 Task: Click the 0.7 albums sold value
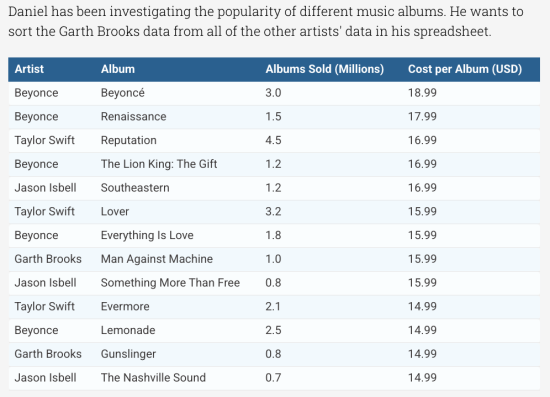pyautogui.click(x=273, y=378)
